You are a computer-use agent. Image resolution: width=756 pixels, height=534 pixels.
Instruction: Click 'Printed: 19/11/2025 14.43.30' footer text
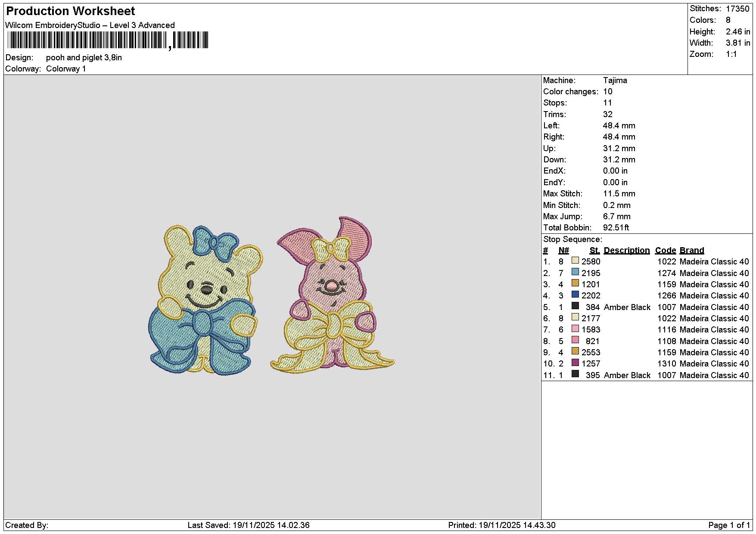[x=502, y=525]
